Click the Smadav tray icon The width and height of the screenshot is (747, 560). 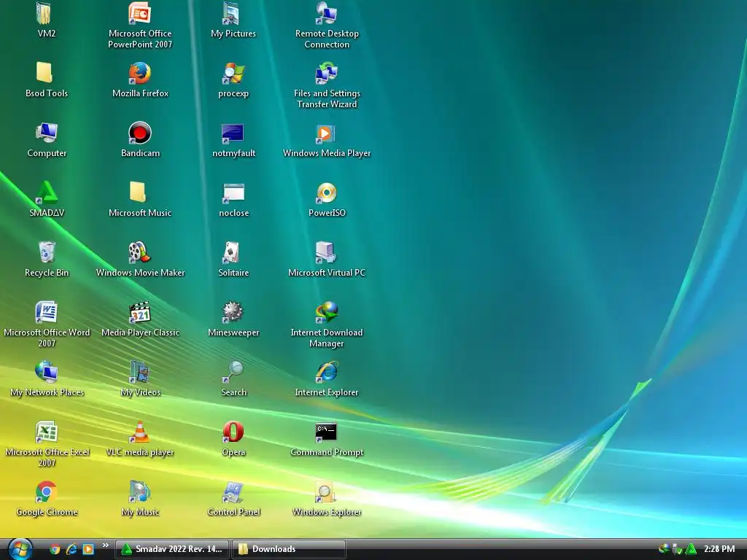pos(691,549)
